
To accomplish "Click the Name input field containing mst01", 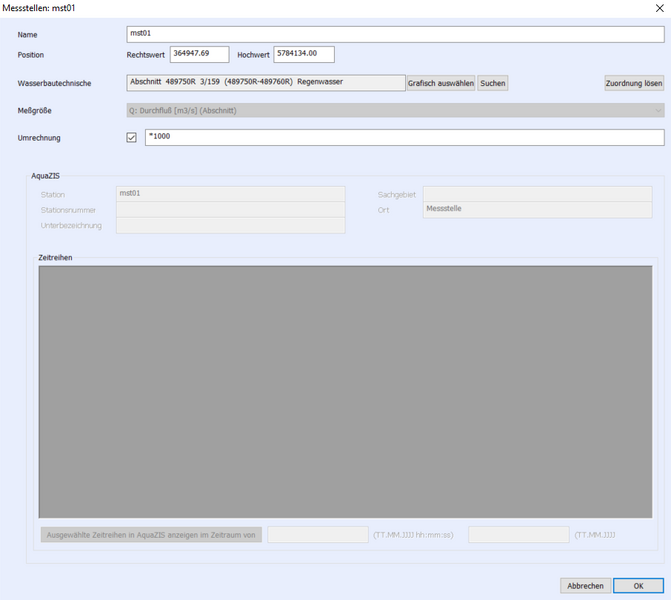I will pyautogui.click(x=395, y=34).
